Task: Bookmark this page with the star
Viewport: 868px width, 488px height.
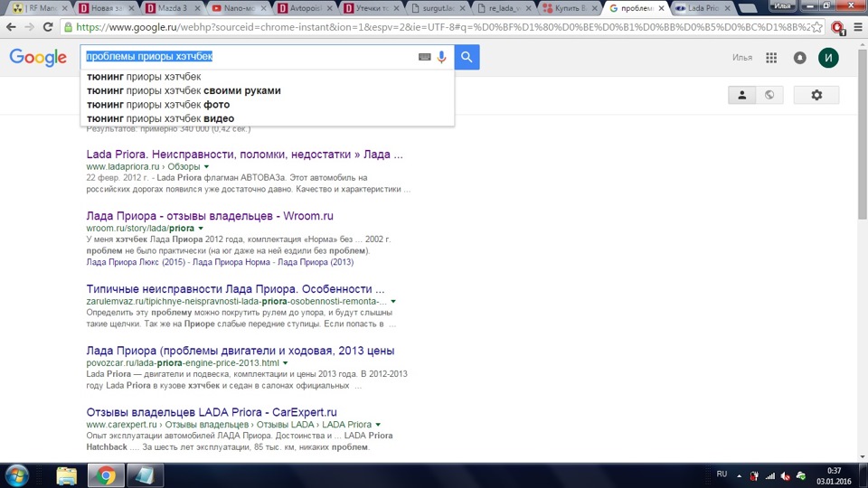Action: pyautogui.click(x=817, y=26)
